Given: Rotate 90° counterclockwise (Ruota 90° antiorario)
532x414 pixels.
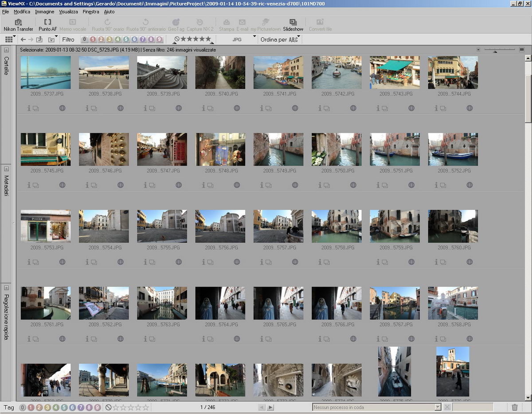Looking at the screenshot, I should (x=146, y=25).
